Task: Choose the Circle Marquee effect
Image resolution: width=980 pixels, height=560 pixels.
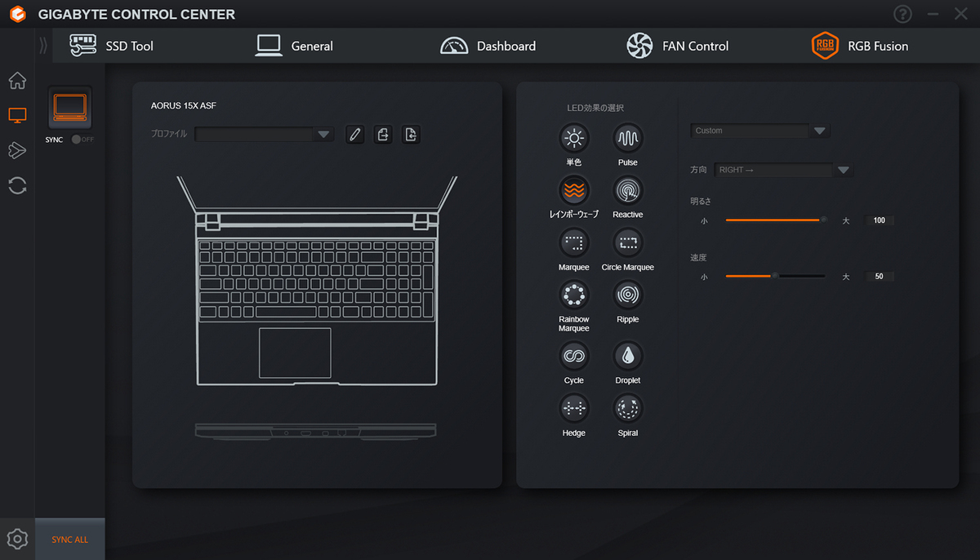Action: [628, 242]
